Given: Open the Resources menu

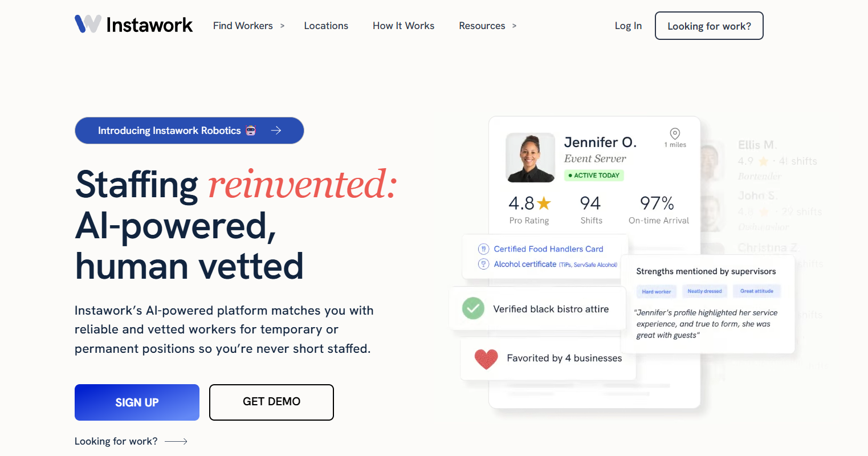Looking at the screenshot, I should coord(482,26).
